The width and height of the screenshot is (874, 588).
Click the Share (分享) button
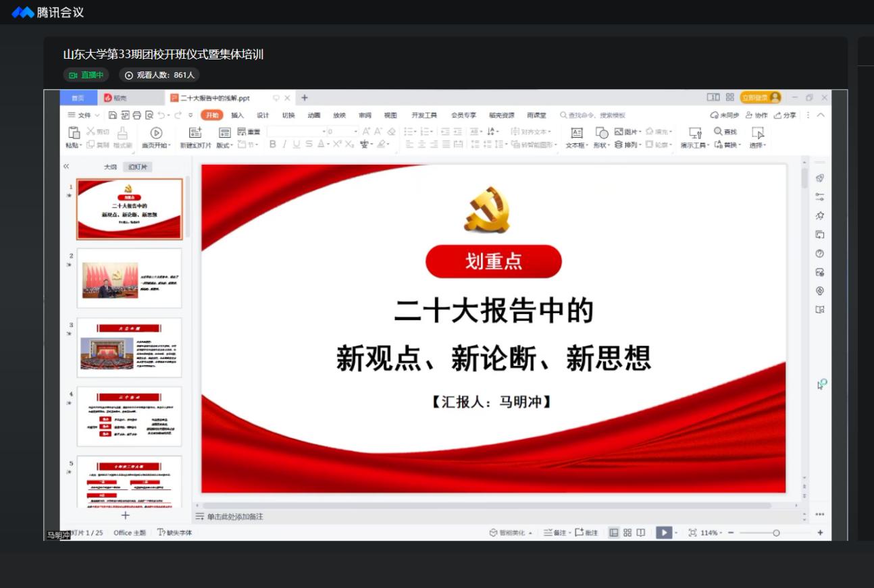(x=786, y=115)
